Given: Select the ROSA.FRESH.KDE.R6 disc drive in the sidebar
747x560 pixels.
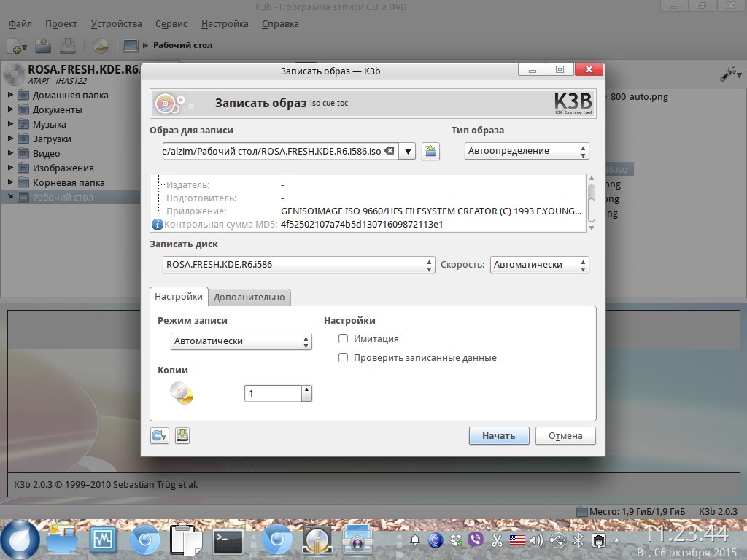Looking at the screenshot, I should (x=71, y=74).
